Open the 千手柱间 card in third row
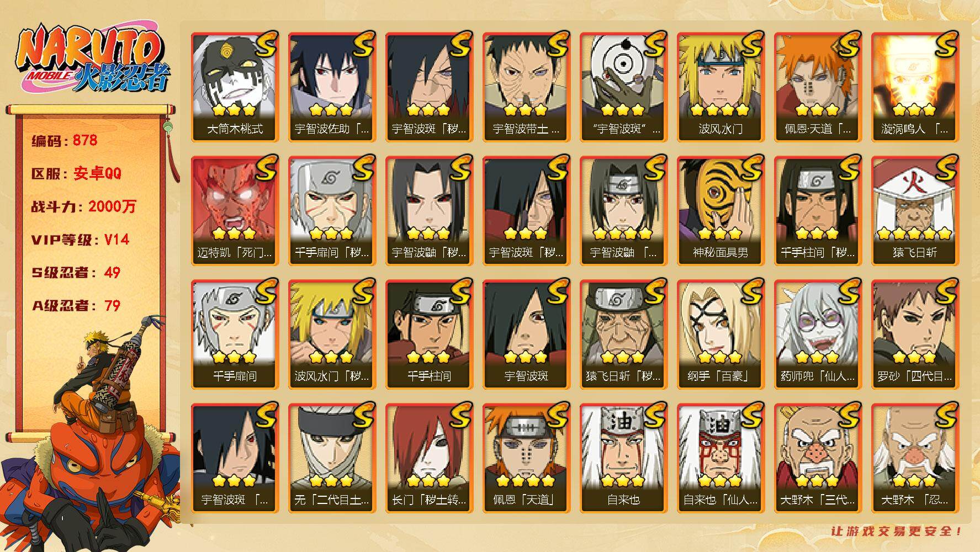The width and height of the screenshot is (980, 552). (430, 335)
